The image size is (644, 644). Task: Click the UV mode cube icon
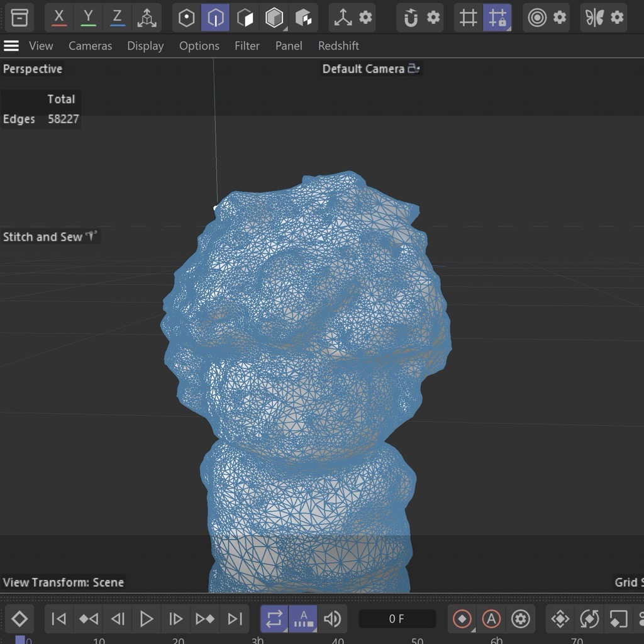pyautogui.click(x=303, y=18)
